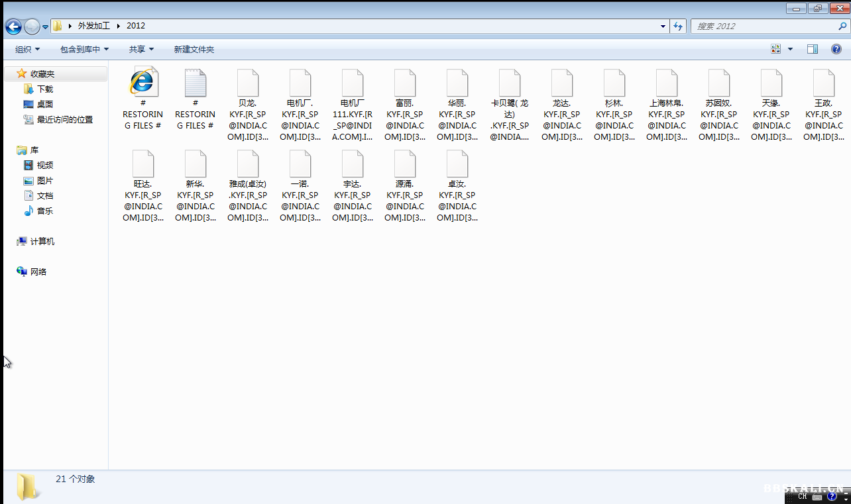The image size is (851, 504).
Task: Open the view options dropdown arrow
Action: 790,49
